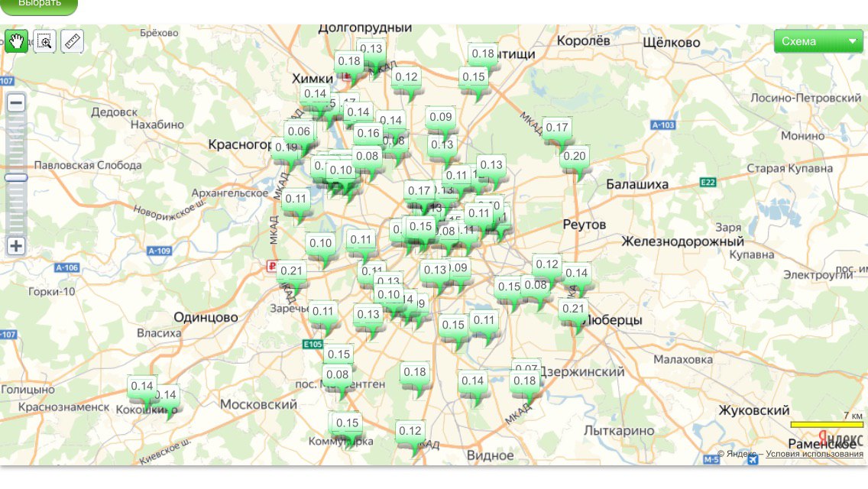
Task: Click the 0.19 marker near Красногорск
Action: [287, 148]
